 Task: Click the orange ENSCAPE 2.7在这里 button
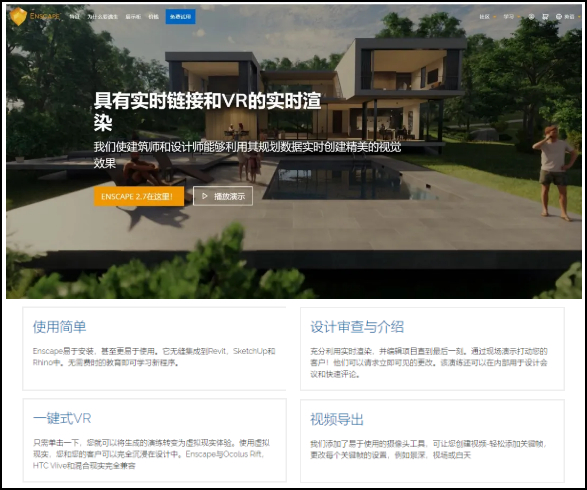[139, 196]
